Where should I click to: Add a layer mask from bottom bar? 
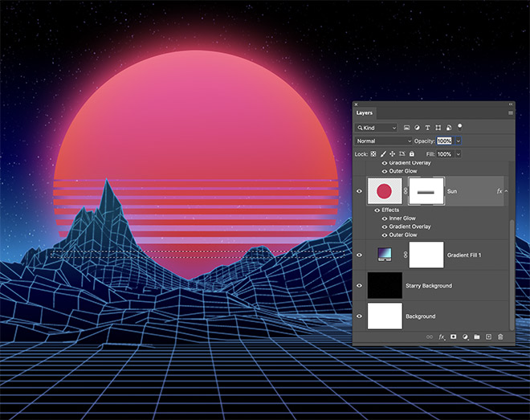[x=453, y=336]
